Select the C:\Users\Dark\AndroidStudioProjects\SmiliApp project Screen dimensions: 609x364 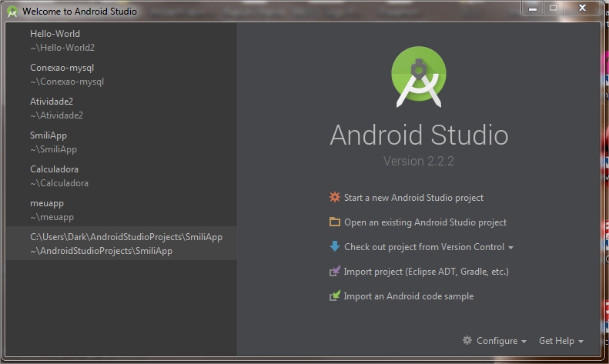tap(122, 243)
